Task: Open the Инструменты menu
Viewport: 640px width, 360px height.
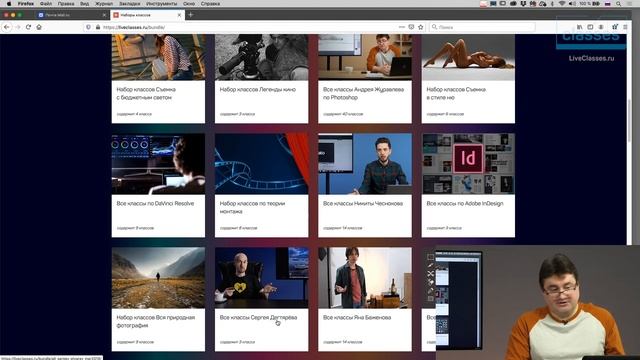Action: coord(161,4)
